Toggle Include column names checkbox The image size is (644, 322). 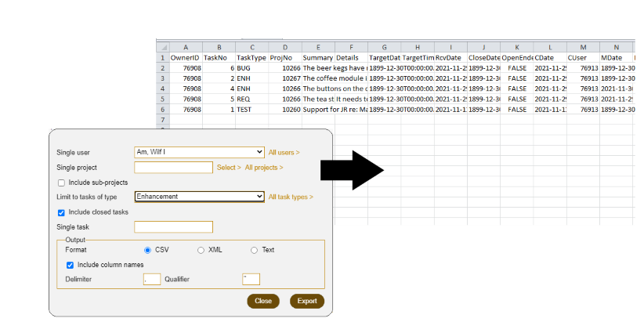71,265
